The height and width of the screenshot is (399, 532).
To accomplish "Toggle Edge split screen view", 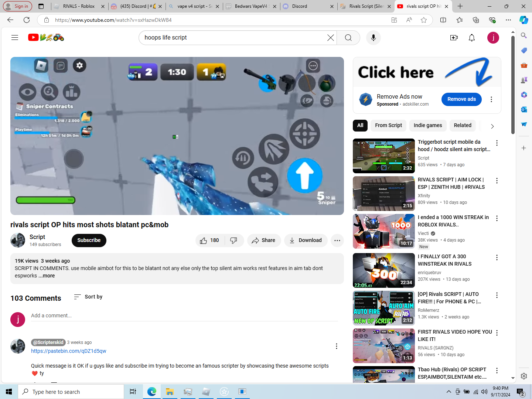I will coord(443,20).
